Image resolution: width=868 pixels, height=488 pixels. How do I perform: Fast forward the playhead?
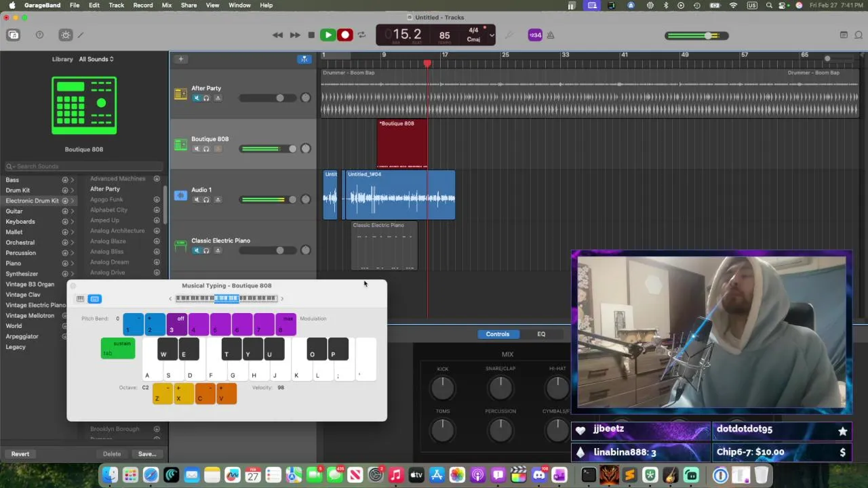point(294,35)
